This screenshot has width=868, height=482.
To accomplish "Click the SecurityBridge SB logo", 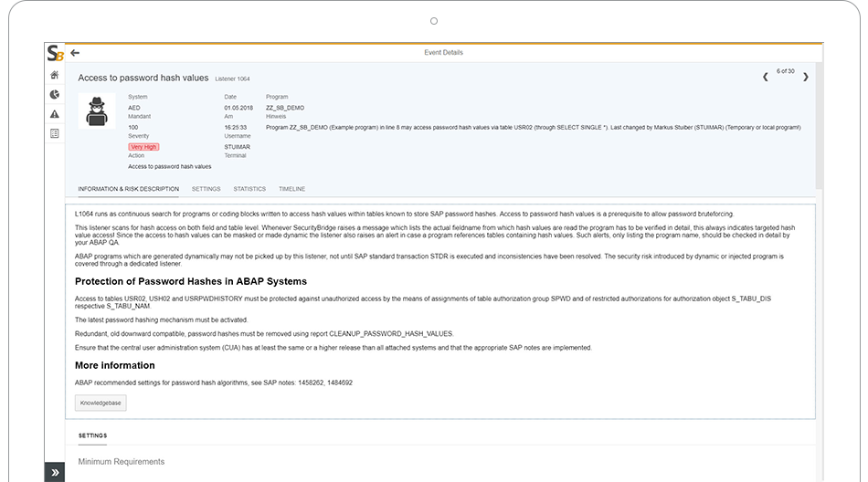I will click(x=55, y=53).
